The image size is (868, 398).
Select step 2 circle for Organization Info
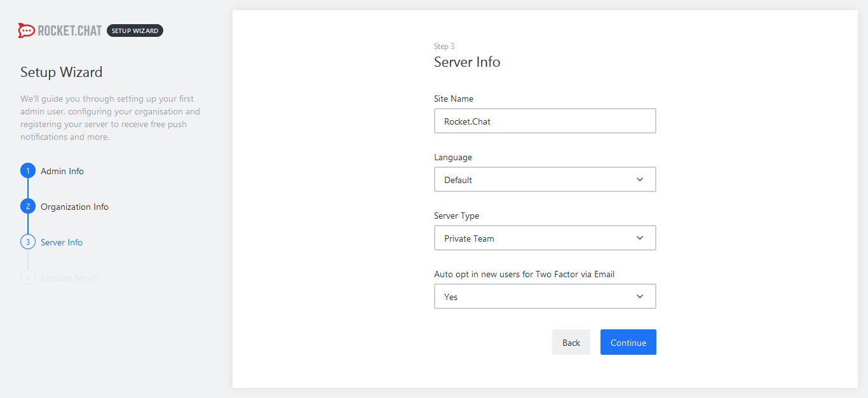28,207
